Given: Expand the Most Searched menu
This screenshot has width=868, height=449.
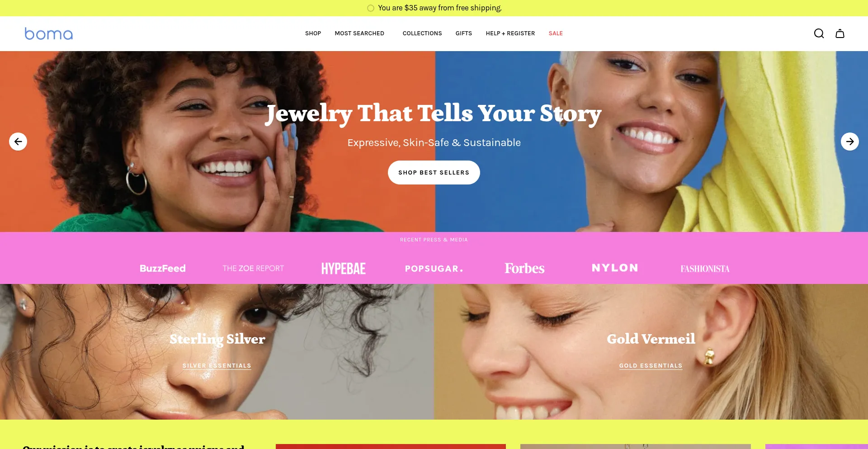Looking at the screenshot, I should [x=359, y=33].
